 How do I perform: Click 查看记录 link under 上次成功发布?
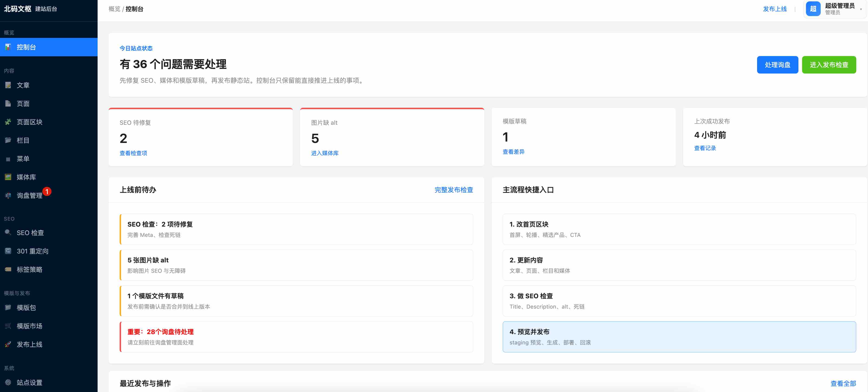pos(705,148)
